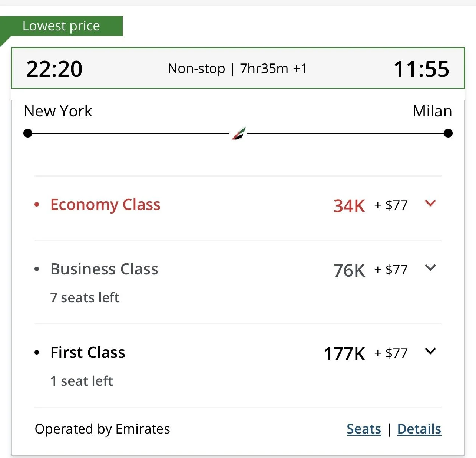
Task: Select the Economy Class fare row
Action: (105, 205)
